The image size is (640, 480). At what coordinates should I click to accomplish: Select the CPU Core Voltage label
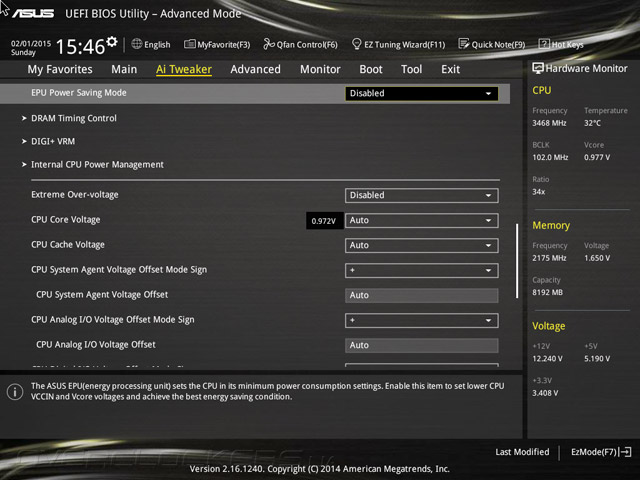[66, 220]
